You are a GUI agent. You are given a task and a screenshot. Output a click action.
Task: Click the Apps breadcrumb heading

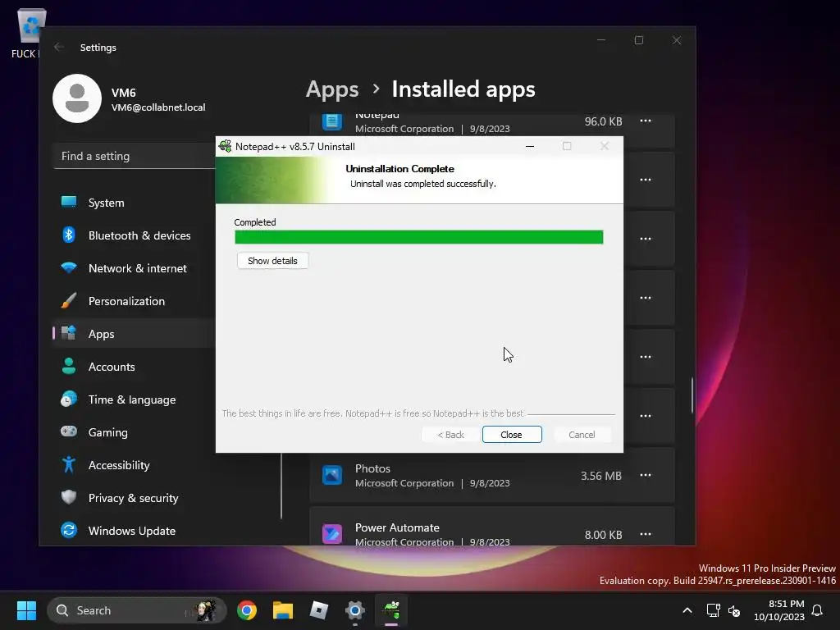[332, 89]
